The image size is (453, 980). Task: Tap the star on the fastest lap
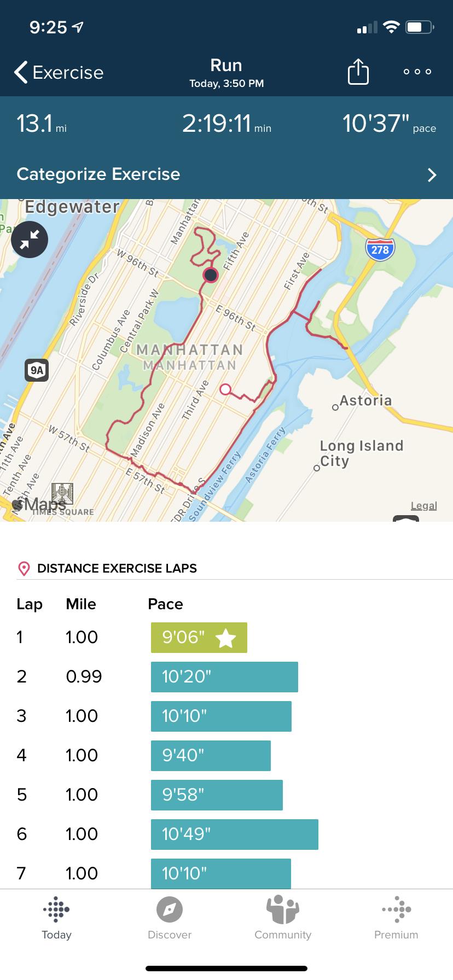tap(225, 638)
